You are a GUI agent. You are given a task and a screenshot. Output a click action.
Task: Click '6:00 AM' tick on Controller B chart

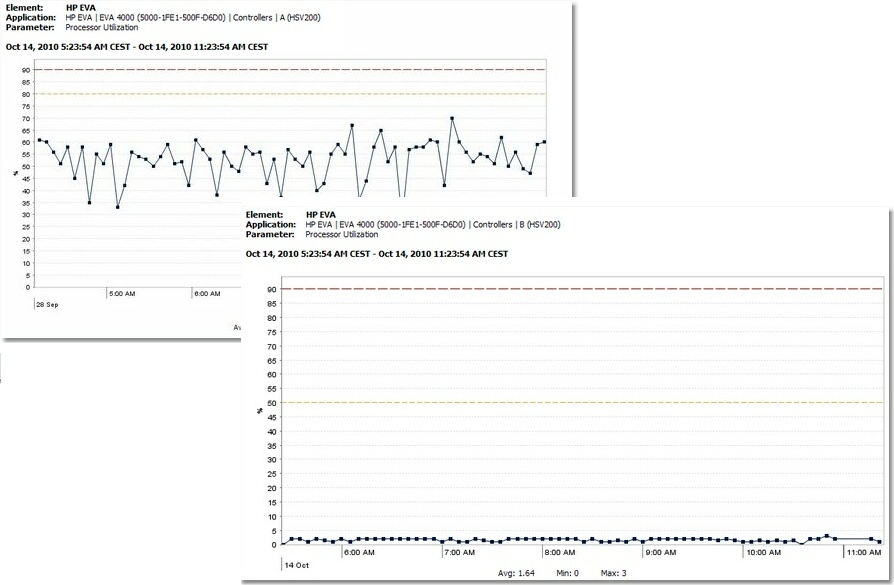click(359, 552)
